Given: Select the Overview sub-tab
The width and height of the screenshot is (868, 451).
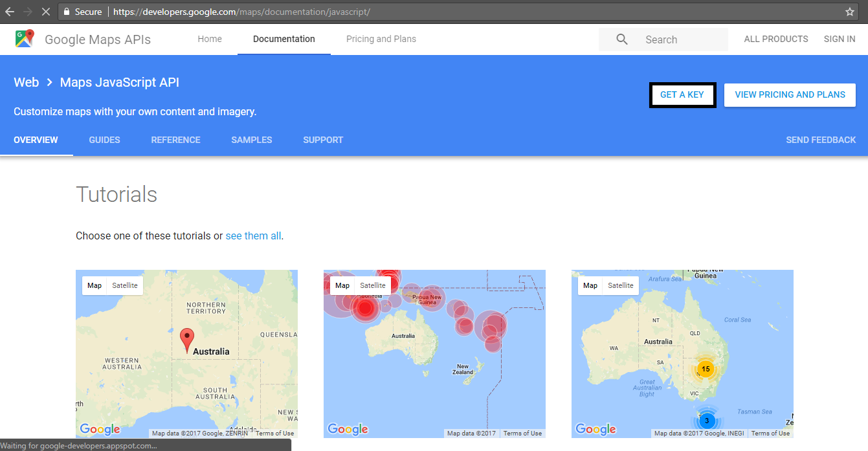Looking at the screenshot, I should click(36, 140).
